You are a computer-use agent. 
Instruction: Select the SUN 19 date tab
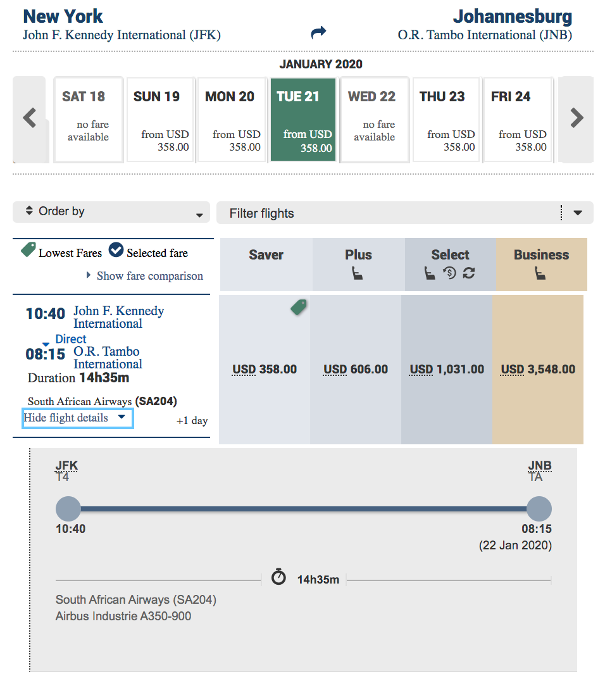click(161, 120)
